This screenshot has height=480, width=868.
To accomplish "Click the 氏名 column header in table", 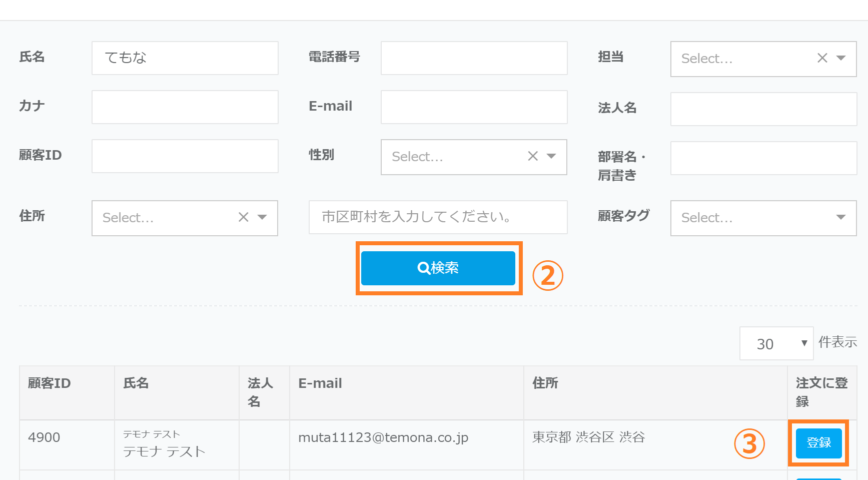I will 136,383.
